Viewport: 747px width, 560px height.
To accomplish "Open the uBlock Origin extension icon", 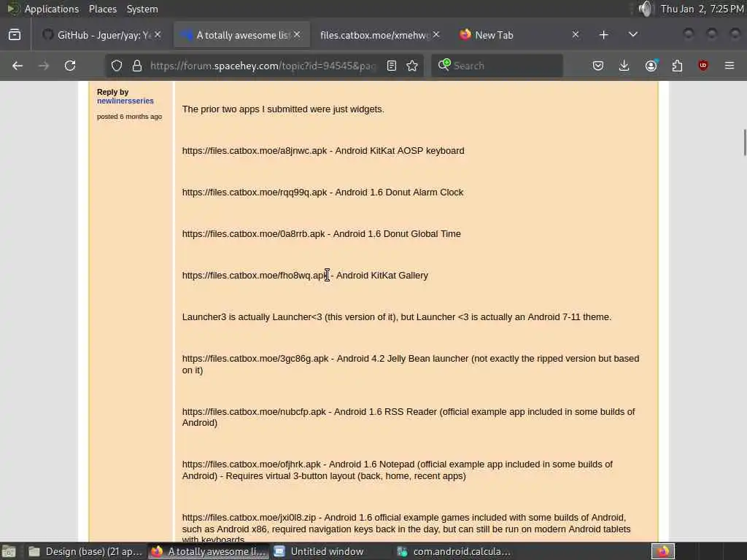I will coord(703,66).
